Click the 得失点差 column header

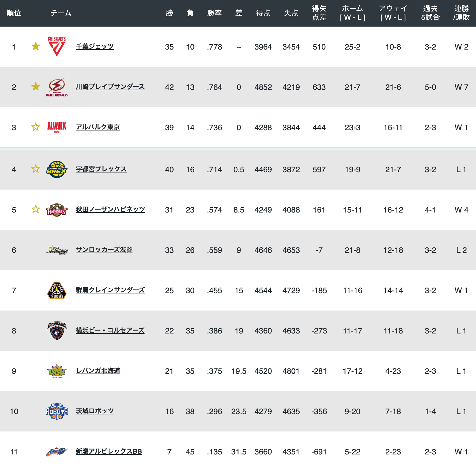[319, 13]
